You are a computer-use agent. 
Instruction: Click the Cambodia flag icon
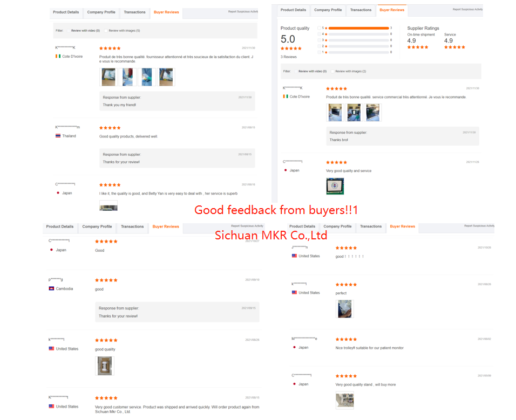(x=51, y=288)
